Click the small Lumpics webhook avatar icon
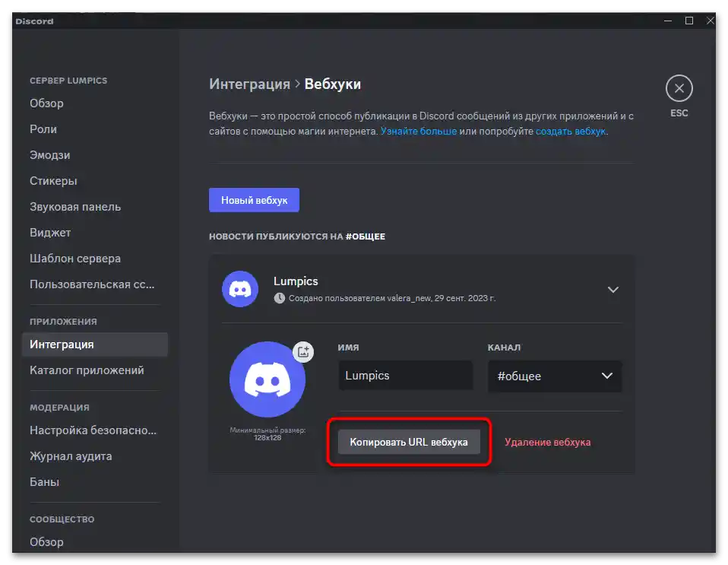 coord(240,289)
